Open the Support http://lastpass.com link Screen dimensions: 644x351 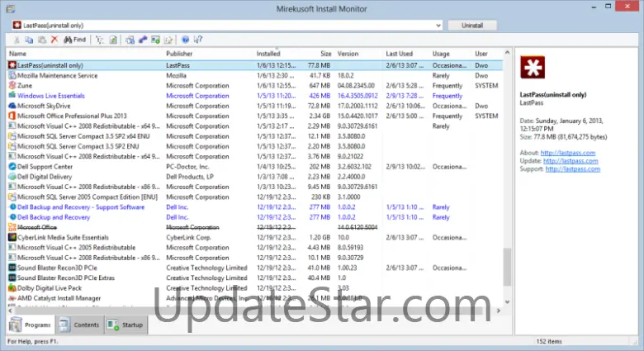coord(572,169)
